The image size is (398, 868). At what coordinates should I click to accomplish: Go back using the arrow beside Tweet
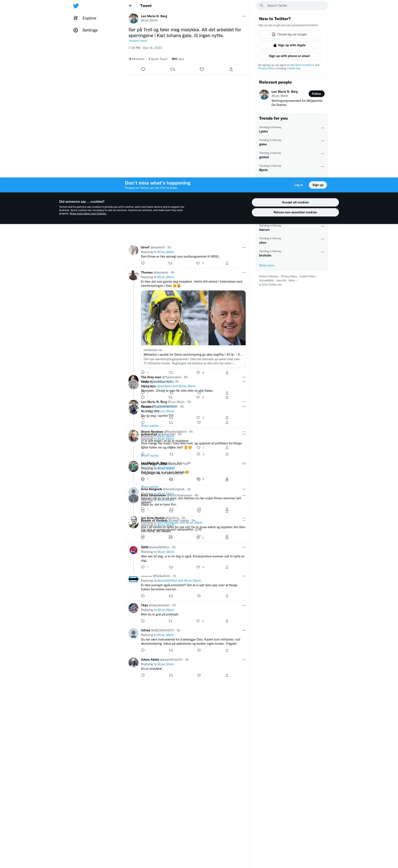pos(131,6)
